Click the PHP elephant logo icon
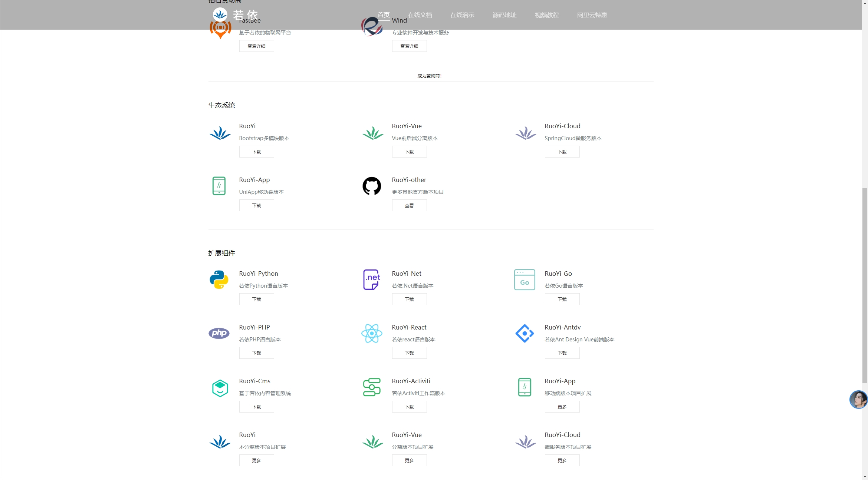Screen dimensions: 868x480 coord(219,333)
